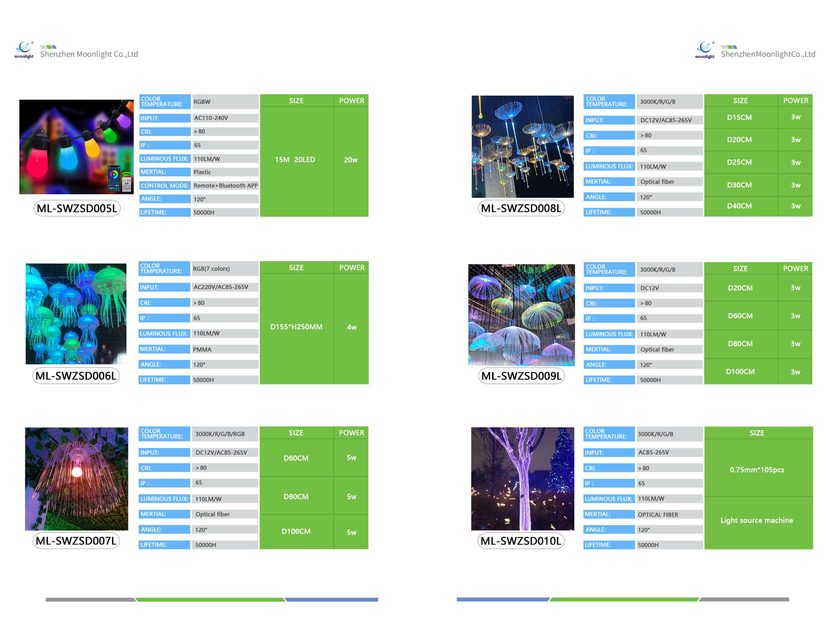Viewport: 833px width, 644px height.
Task: Click the moonlight logo at top left
Action: tap(24, 49)
